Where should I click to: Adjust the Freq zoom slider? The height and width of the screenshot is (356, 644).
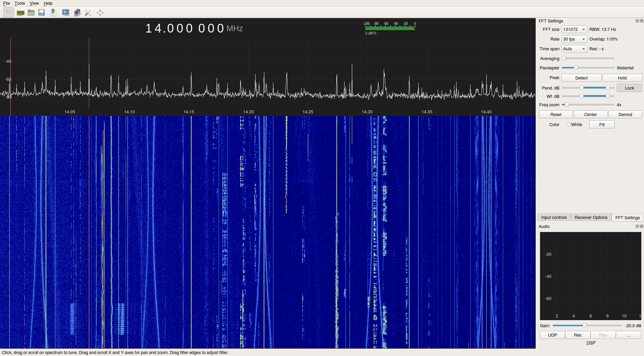(588, 105)
